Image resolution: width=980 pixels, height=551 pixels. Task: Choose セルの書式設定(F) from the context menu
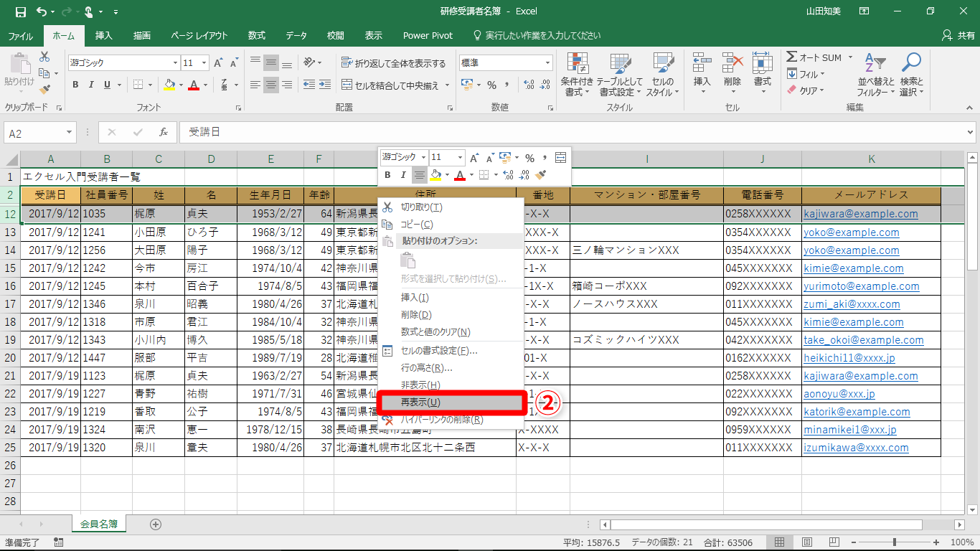pos(451,351)
